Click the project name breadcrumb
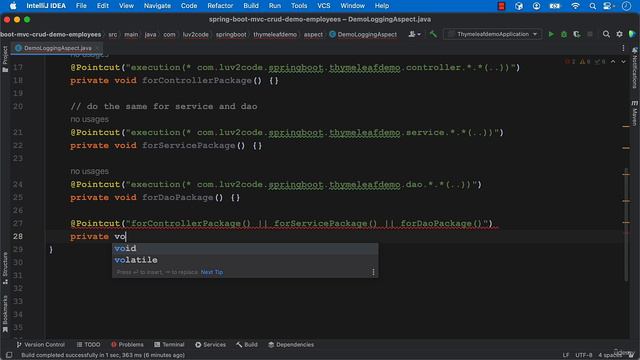The image size is (640, 360). click(51, 35)
